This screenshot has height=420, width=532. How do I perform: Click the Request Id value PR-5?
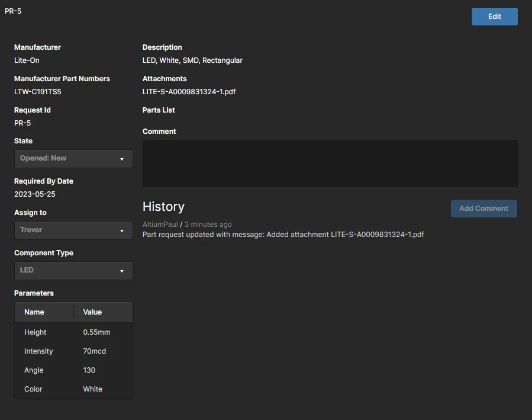[x=22, y=123]
